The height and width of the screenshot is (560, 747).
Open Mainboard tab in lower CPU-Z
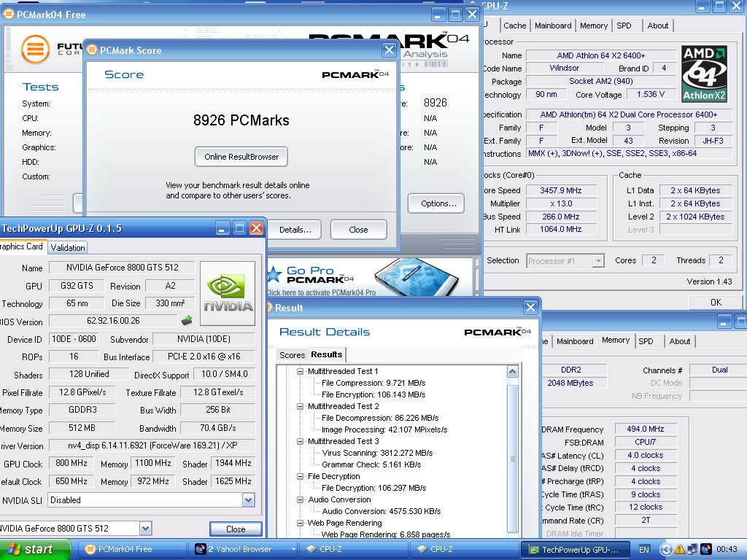(575, 341)
